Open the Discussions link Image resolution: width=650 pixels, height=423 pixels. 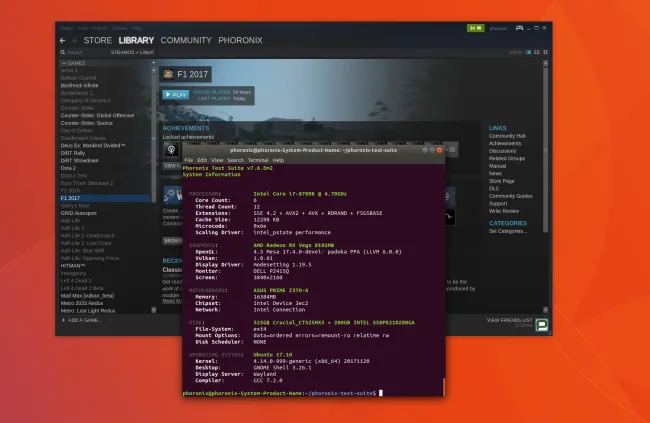502,151
